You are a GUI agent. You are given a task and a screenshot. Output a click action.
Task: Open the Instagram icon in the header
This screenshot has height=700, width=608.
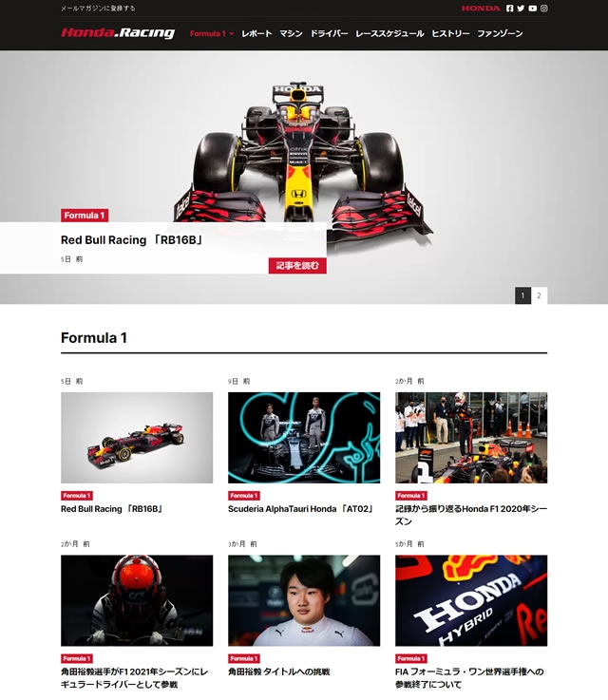point(543,8)
